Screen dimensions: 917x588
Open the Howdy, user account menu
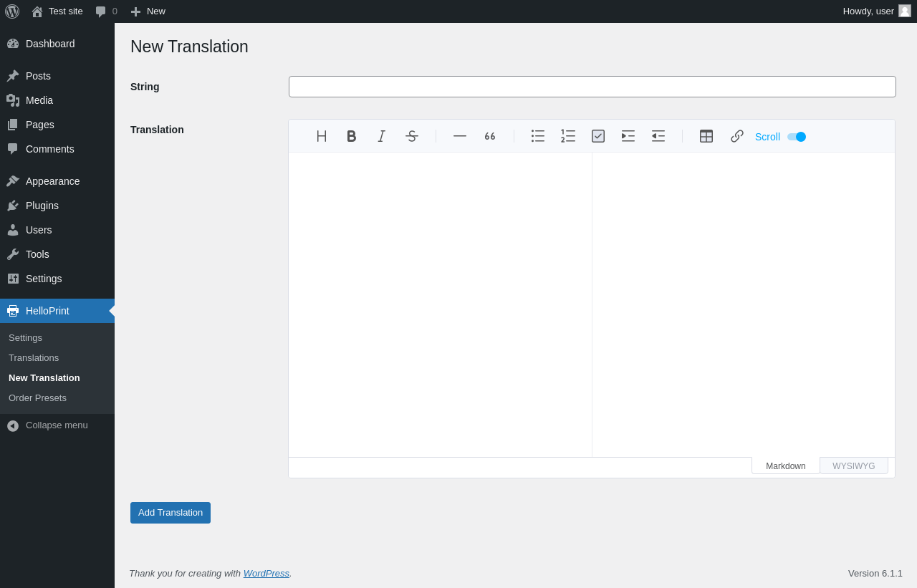(x=877, y=11)
